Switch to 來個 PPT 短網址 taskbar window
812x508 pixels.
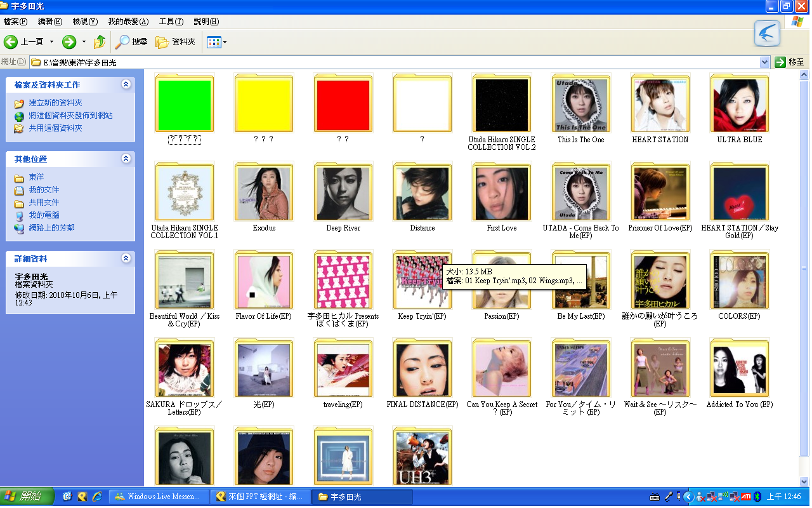260,497
